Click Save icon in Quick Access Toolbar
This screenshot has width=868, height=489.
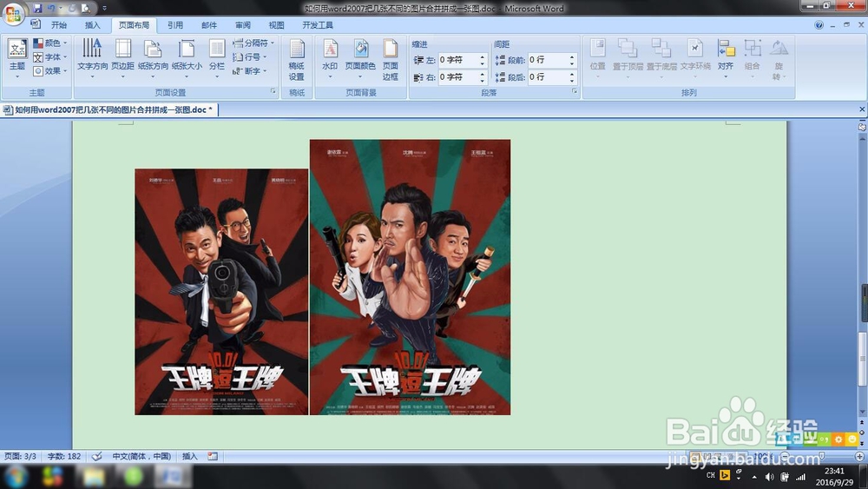click(37, 9)
